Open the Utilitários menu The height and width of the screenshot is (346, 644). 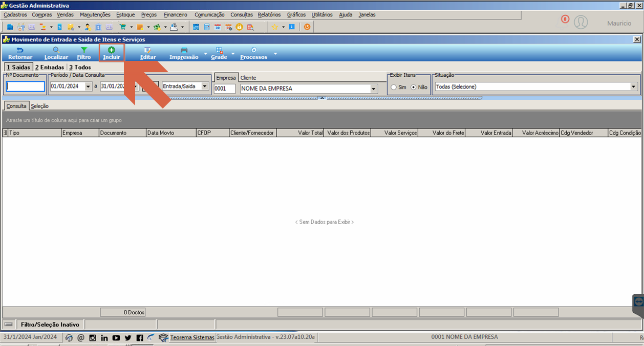coord(322,15)
